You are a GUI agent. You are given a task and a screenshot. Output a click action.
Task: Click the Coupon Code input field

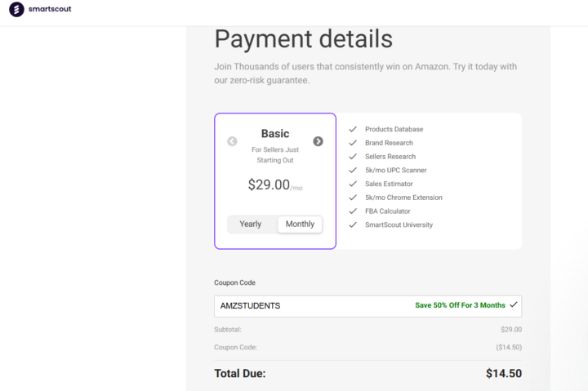click(x=310, y=306)
